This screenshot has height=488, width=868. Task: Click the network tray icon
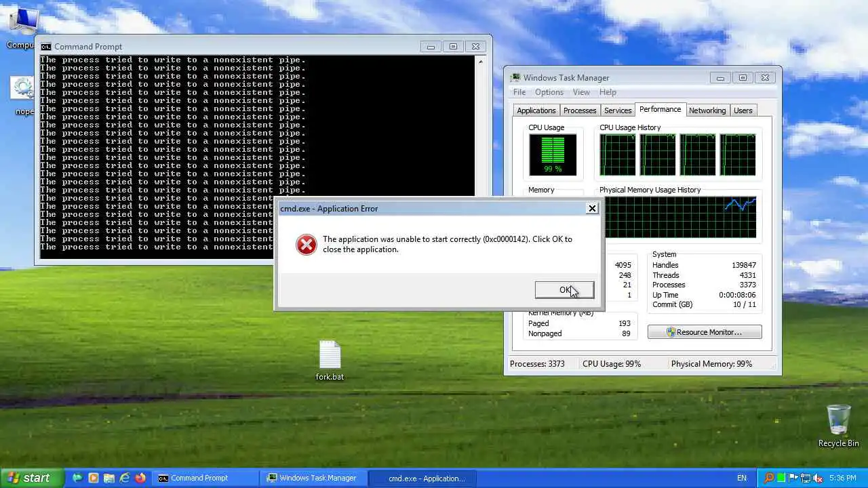point(805,478)
